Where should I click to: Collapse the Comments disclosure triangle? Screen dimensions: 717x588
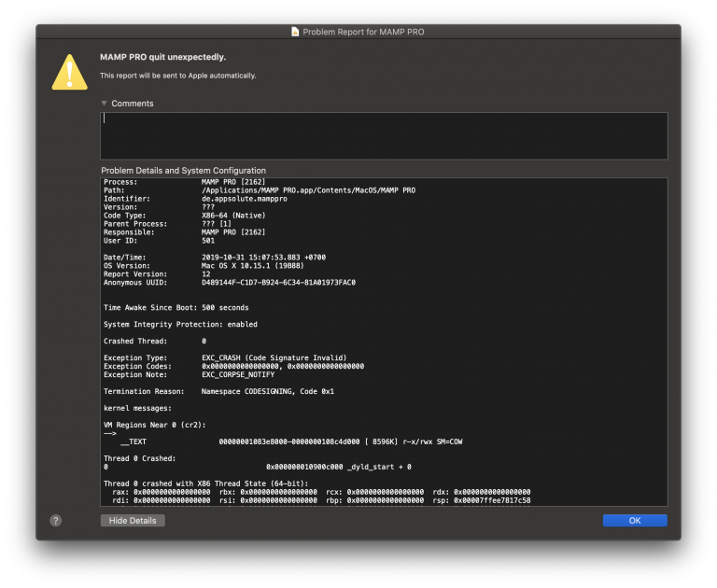104,104
